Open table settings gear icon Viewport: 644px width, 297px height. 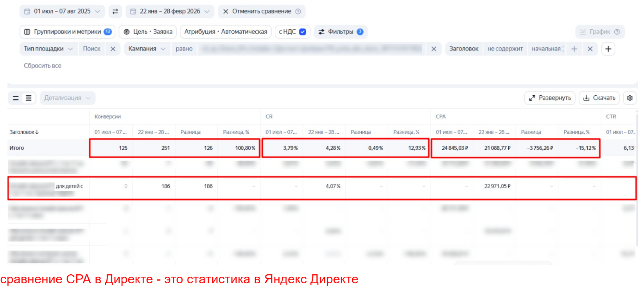tap(630, 98)
